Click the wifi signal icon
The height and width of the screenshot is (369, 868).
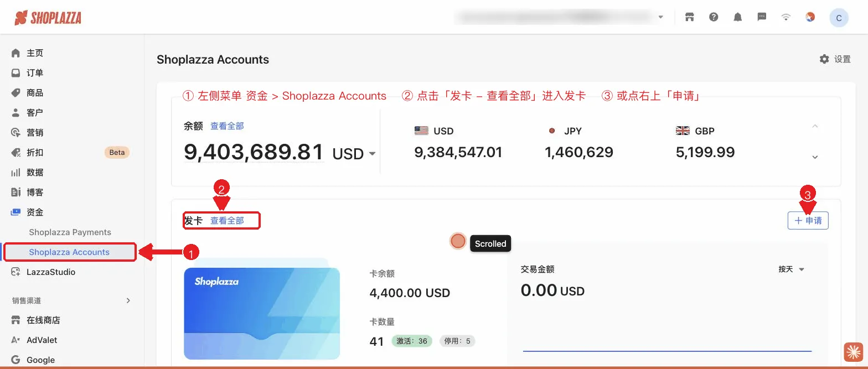click(x=786, y=17)
